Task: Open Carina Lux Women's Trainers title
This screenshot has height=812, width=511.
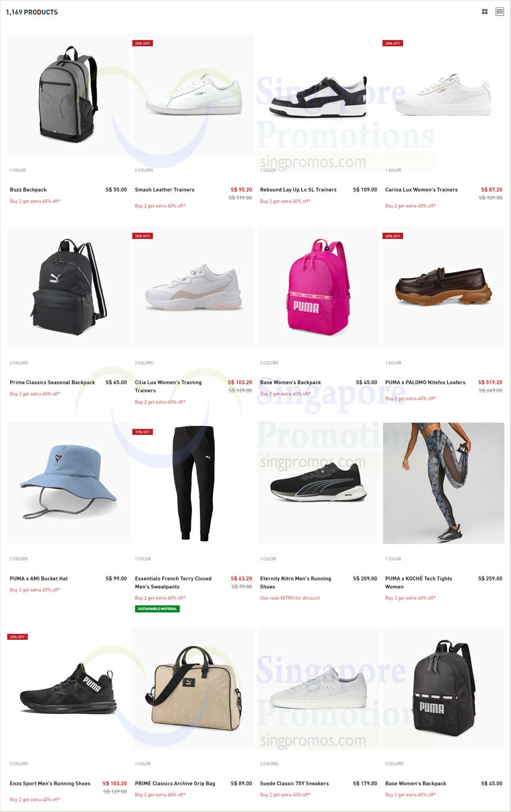Action: 421,190
